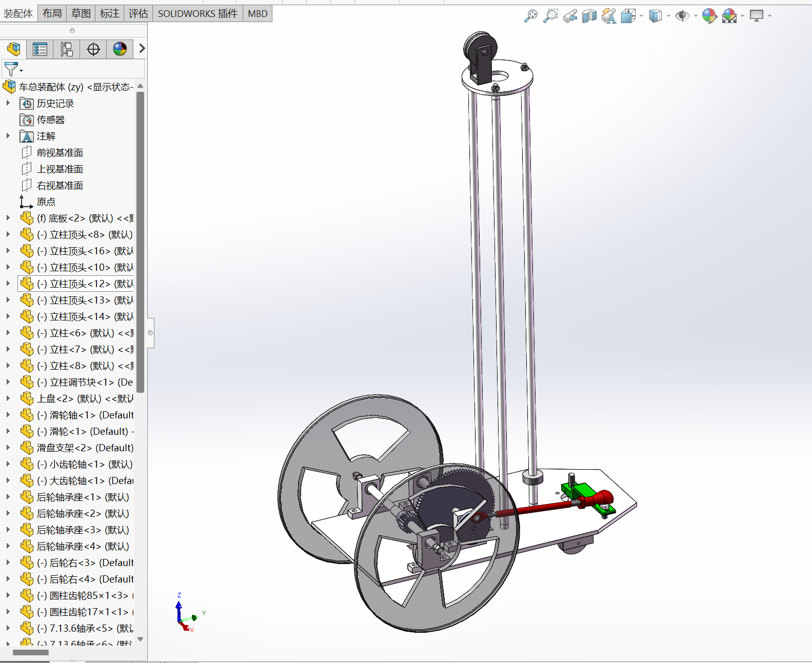Open the PropertyManager tab icon

pyautogui.click(x=40, y=49)
